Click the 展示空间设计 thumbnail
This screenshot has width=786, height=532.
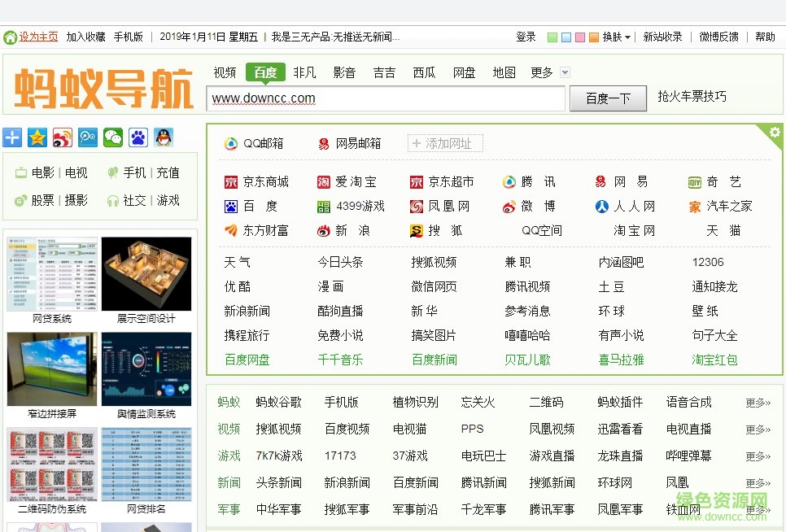tap(145, 273)
